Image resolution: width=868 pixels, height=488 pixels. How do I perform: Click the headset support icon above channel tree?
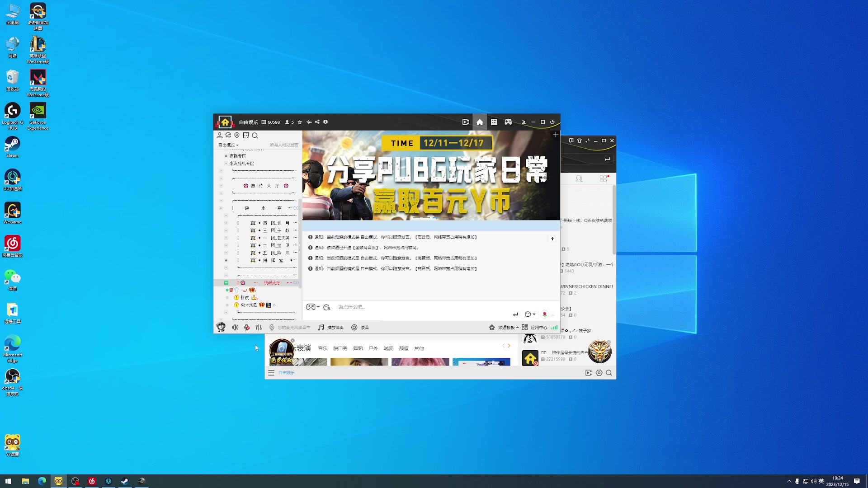228,135
